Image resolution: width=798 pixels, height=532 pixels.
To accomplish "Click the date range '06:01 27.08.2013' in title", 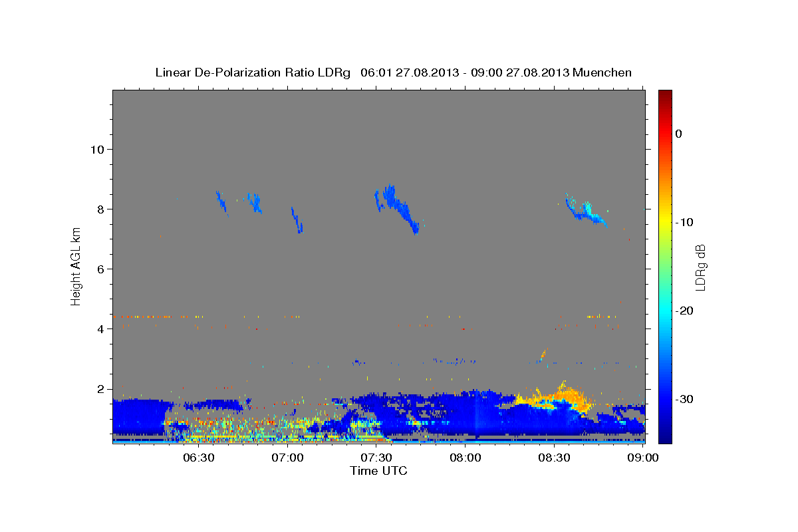I will [x=410, y=72].
